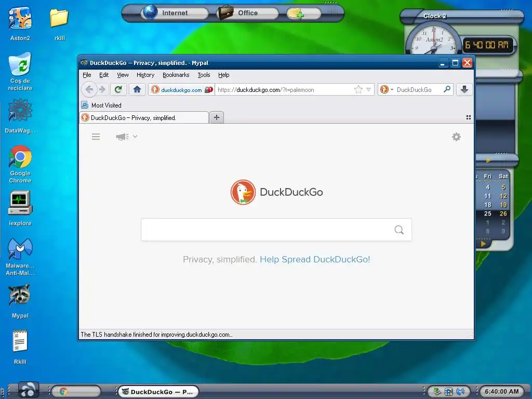Launch the Google Chrome desktop shortcut
The width and height of the screenshot is (532, 399).
pos(20,164)
